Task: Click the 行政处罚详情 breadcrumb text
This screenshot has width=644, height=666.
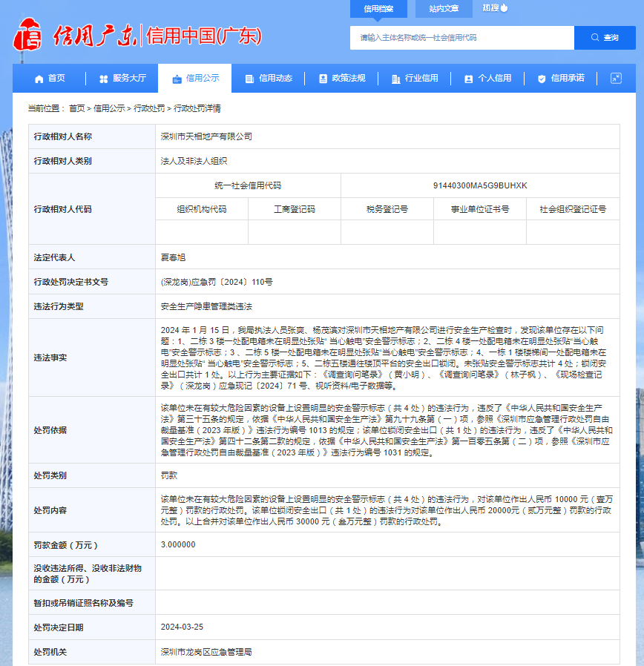Action: click(x=197, y=109)
